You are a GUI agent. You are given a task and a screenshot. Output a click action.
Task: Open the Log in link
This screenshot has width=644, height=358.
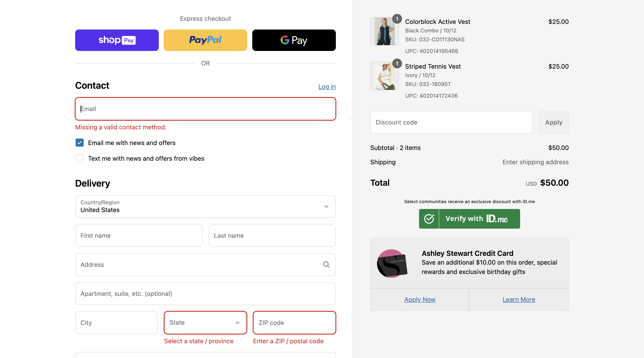coord(327,86)
